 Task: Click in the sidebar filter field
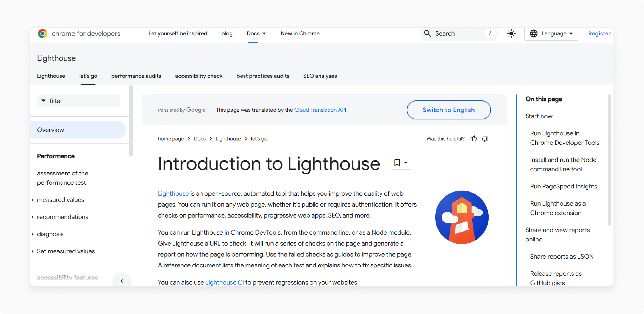click(79, 100)
